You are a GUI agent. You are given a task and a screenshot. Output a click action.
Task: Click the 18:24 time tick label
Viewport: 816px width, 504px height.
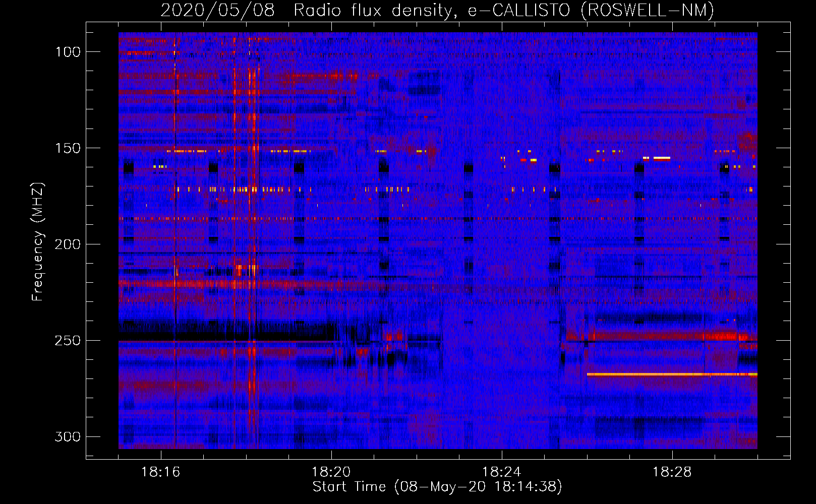(502, 472)
